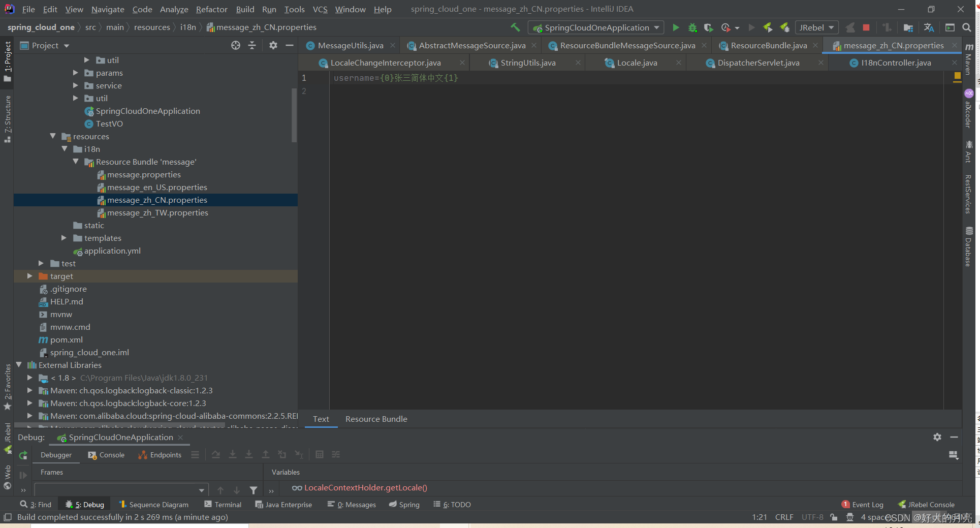Image resolution: width=980 pixels, height=528 pixels.
Task: Open the thread frames dropdown
Action: (x=121, y=490)
